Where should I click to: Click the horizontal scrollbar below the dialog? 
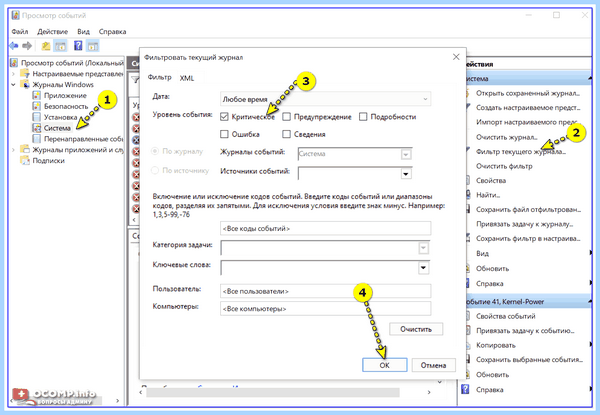coord(273,392)
